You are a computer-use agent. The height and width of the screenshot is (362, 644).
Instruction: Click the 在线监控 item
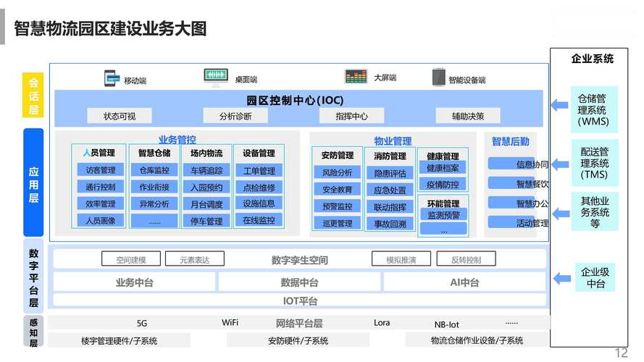[259, 220]
